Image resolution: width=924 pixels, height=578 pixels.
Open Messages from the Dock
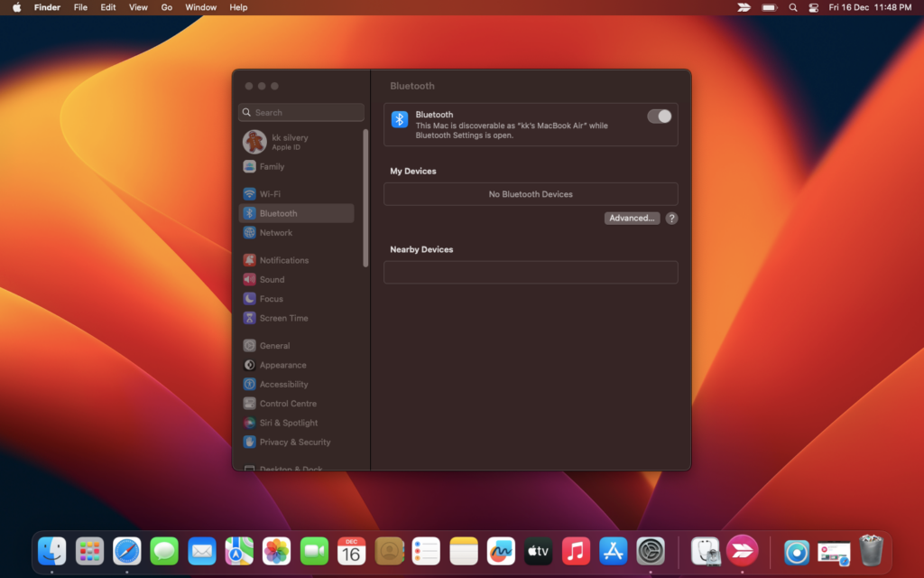(x=164, y=552)
